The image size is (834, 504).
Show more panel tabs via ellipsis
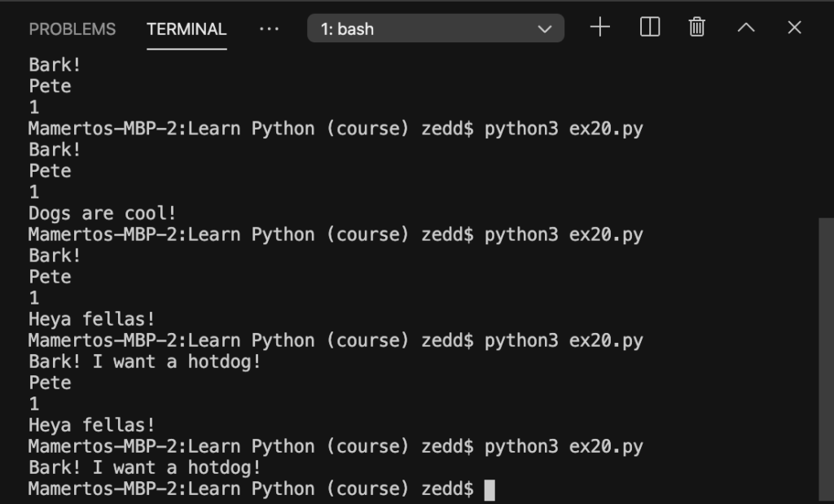269,28
